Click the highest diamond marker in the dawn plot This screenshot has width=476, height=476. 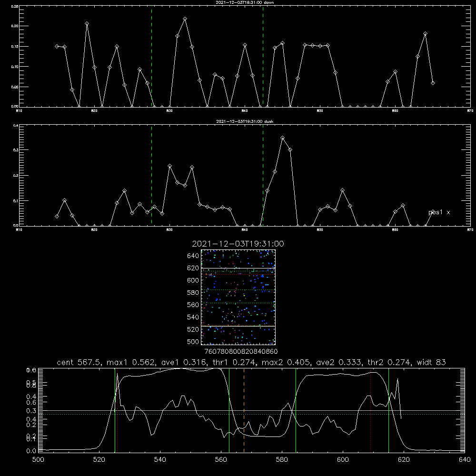[x=185, y=19]
